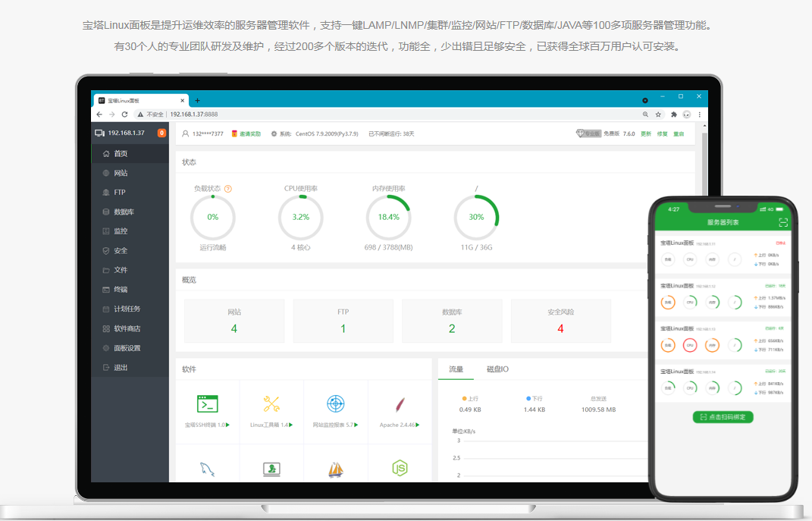
Task: Tap the scan icon in phone header
Action: (783, 222)
